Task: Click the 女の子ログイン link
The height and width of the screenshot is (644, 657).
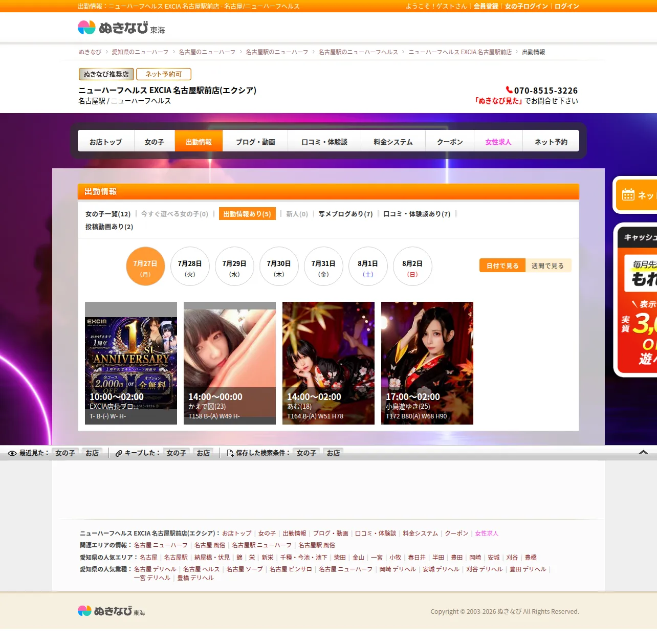Action: [x=527, y=6]
